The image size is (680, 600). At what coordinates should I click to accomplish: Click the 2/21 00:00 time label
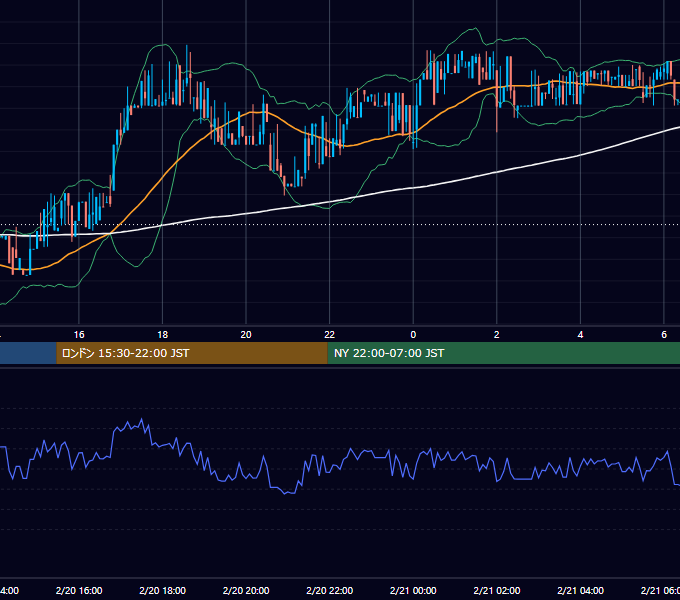coord(413,590)
